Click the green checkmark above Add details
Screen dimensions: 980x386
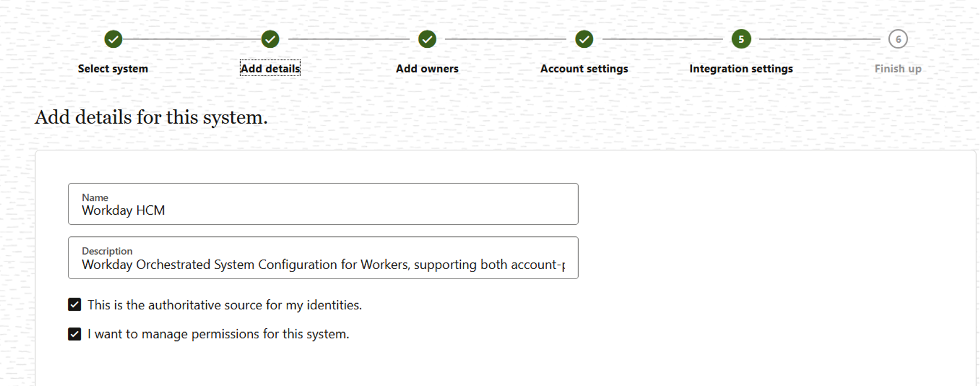coord(270,39)
